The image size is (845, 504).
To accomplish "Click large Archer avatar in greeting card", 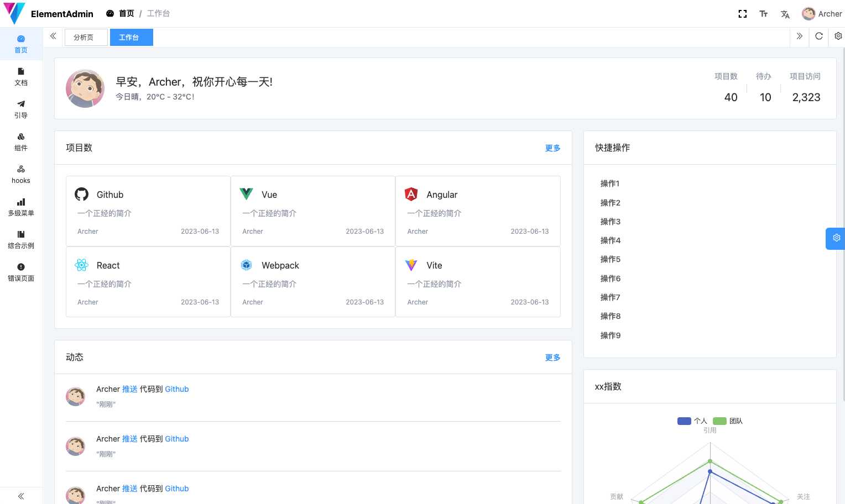I will (85, 88).
